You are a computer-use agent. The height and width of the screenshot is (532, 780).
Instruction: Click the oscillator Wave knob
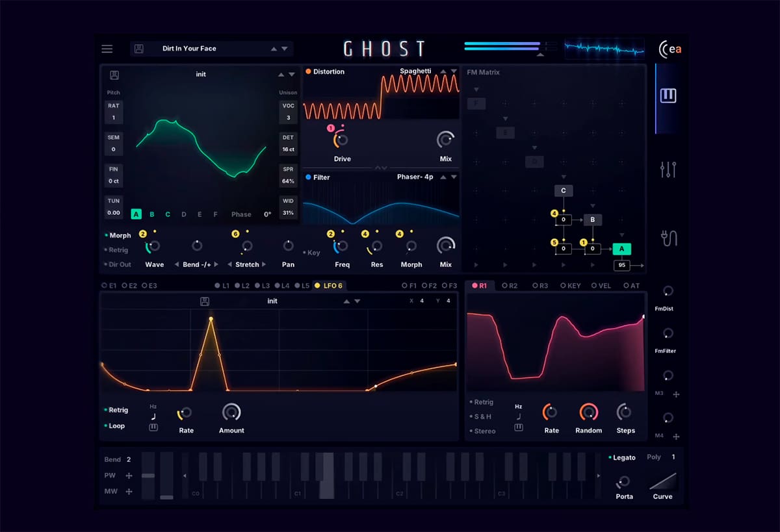[x=154, y=246]
